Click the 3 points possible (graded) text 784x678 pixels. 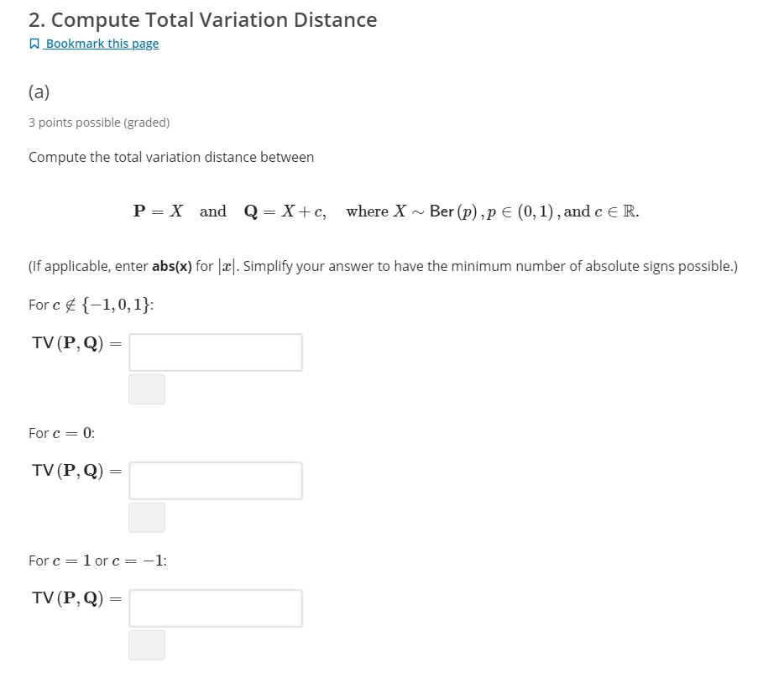pyautogui.click(x=99, y=123)
